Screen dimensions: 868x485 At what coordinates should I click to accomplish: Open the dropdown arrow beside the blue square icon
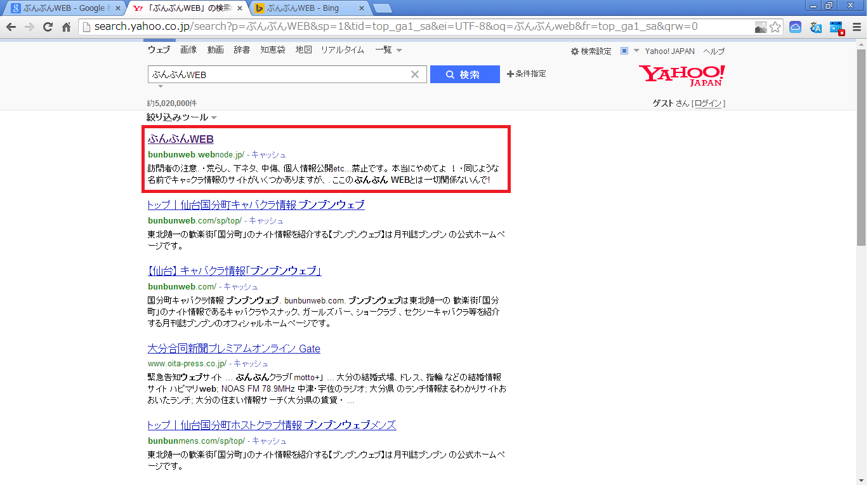(636, 51)
